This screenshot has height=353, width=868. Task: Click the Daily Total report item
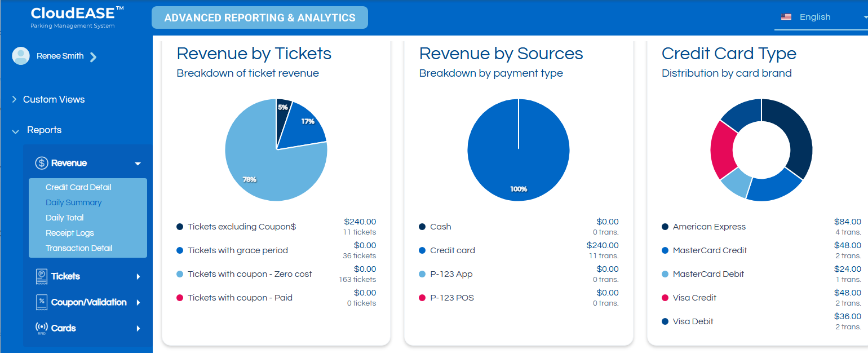[64, 217]
